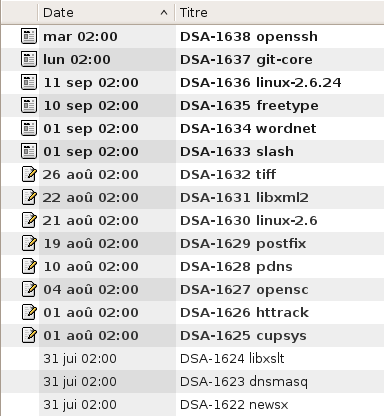Sort articles by the Date column header
Screen dimensions: 384x416
coord(106,13)
